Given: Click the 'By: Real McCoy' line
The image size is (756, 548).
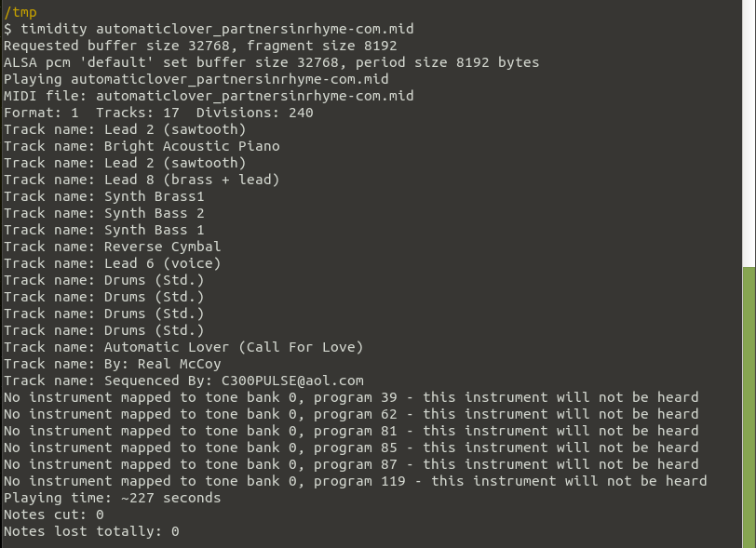Looking at the screenshot, I should click(x=112, y=364).
